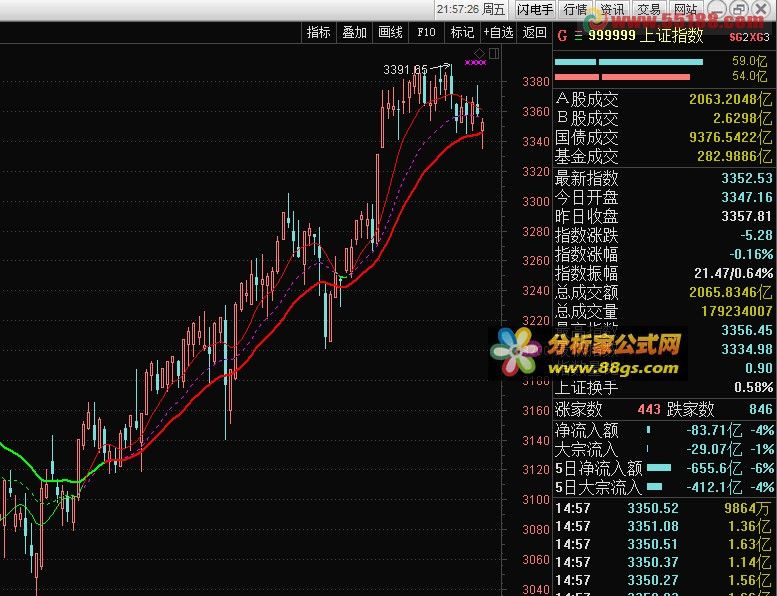Viewport: 777px width, 596px height.
Task: Click 5日净流入额 value -655.6亿
Action: point(714,468)
